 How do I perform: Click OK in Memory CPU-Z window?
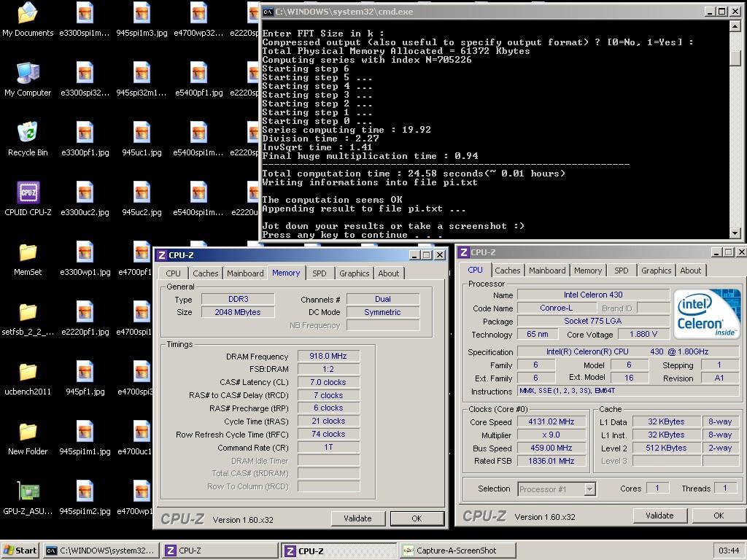pos(417,518)
